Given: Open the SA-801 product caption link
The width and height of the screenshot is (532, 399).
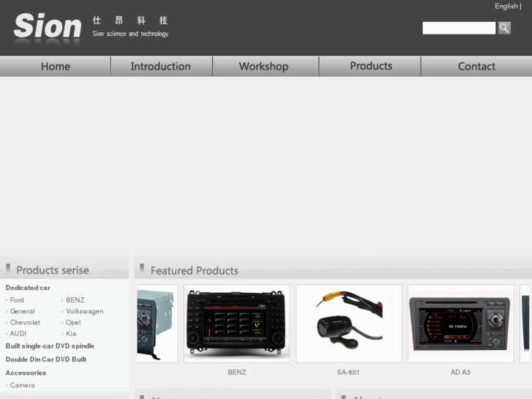Looking at the screenshot, I should coord(348,373).
